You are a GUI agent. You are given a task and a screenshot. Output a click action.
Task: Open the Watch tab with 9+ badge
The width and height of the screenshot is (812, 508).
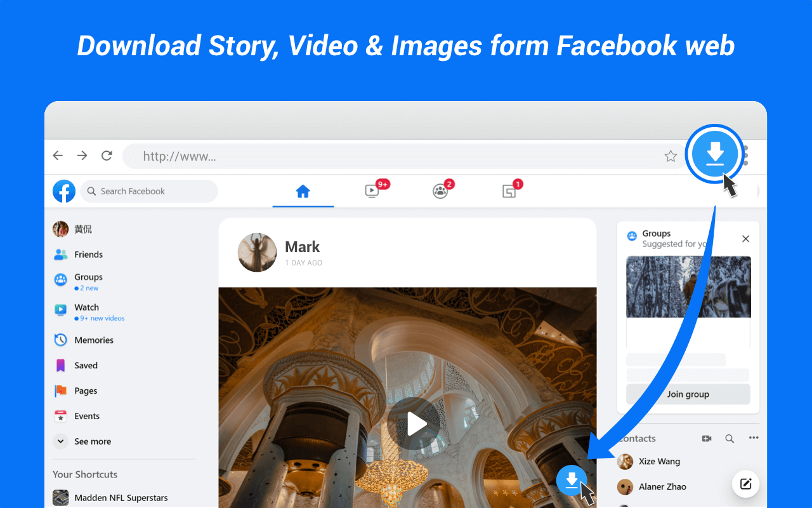374,190
